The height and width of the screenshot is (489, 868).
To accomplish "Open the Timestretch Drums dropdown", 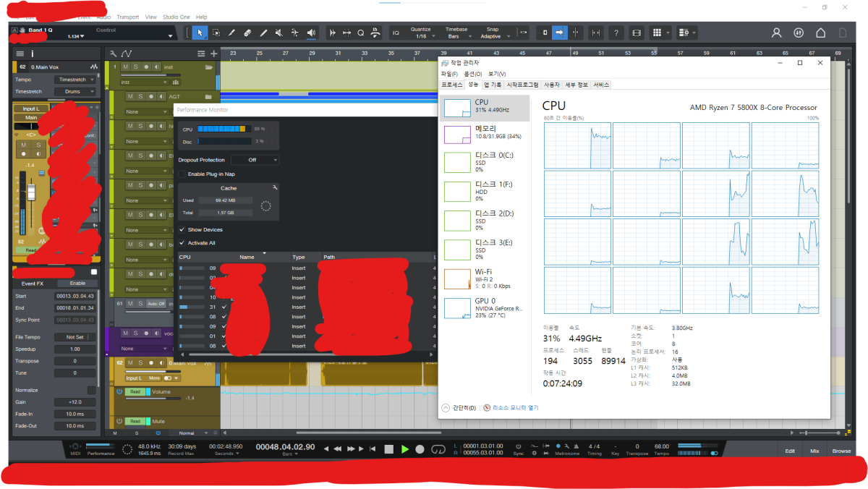I will 75,92.
